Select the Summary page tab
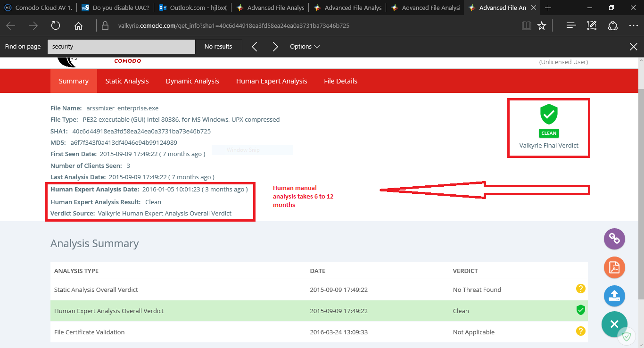This screenshot has width=644, height=348. (x=74, y=81)
